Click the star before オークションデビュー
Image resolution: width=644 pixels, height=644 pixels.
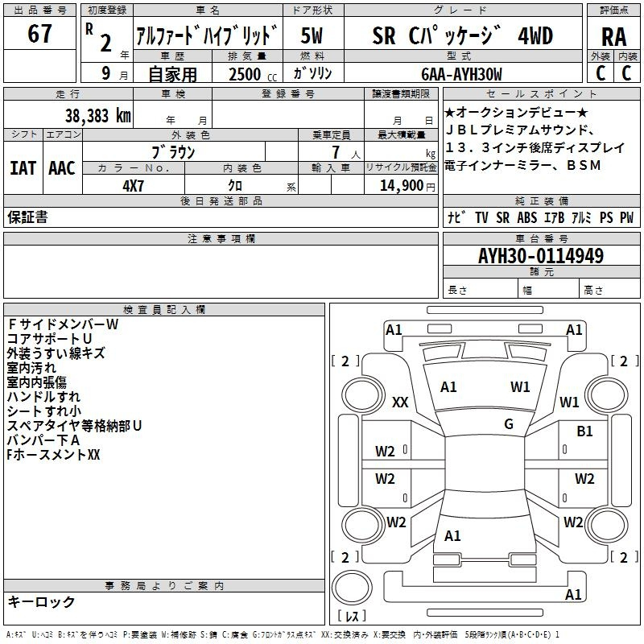[450, 112]
